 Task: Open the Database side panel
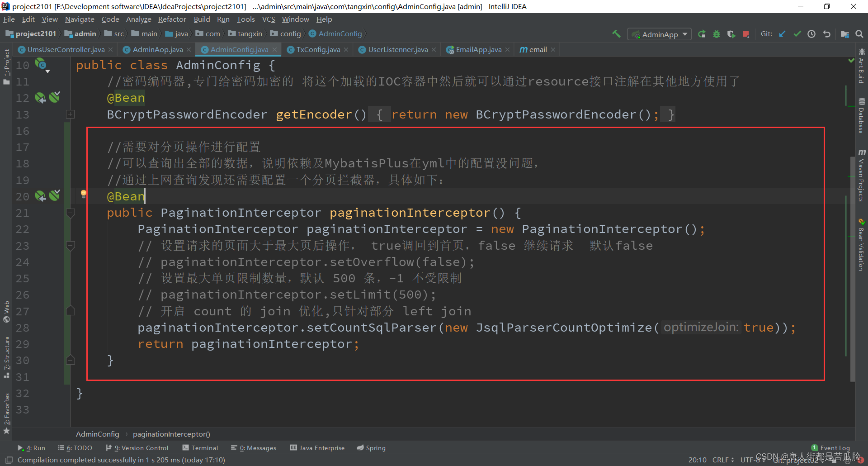click(x=862, y=115)
